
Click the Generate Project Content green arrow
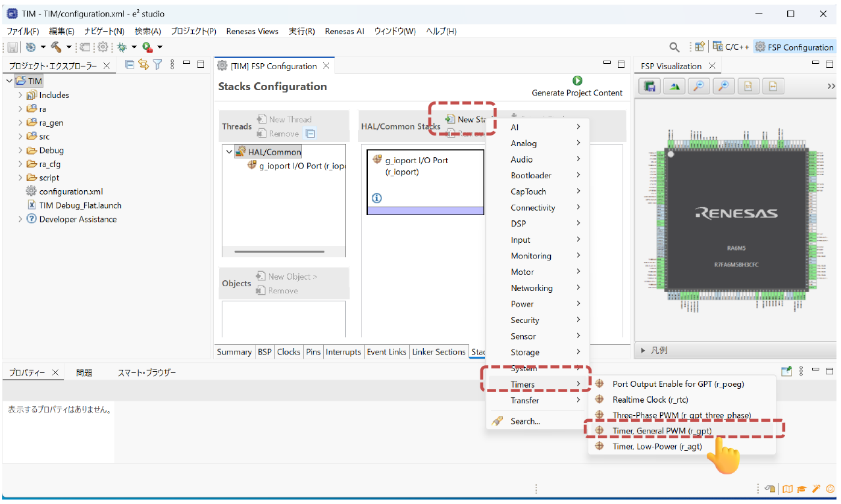pyautogui.click(x=577, y=81)
